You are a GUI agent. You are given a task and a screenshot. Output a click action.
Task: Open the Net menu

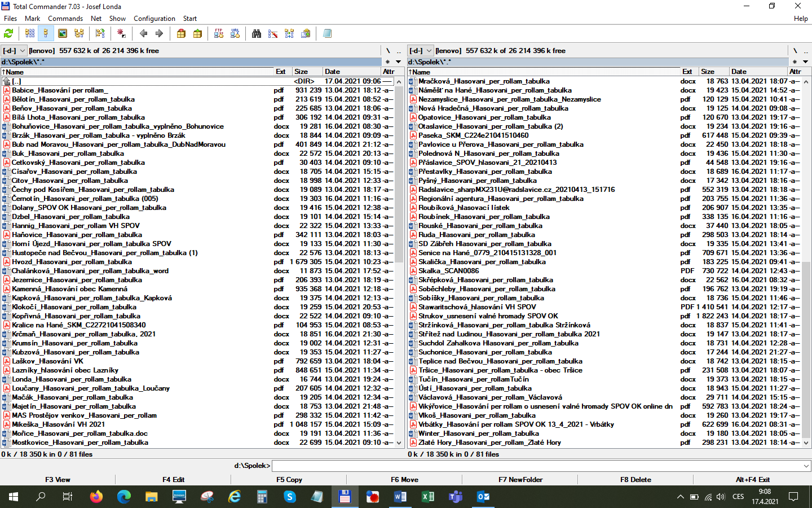(96, 19)
